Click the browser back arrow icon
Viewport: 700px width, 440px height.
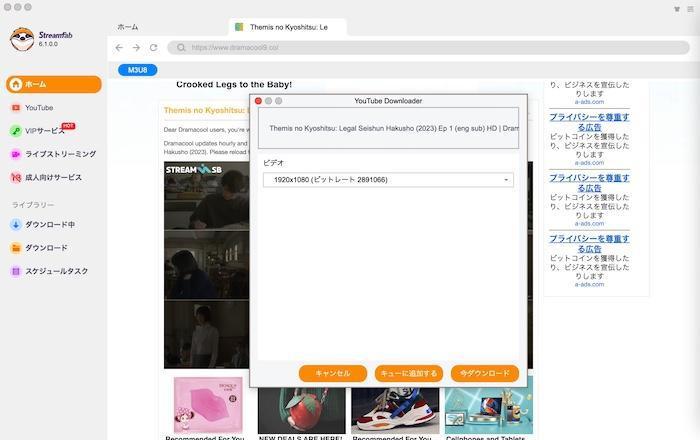pyautogui.click(x=119, y=47)
